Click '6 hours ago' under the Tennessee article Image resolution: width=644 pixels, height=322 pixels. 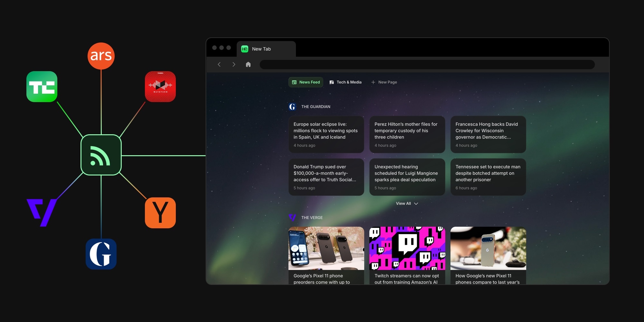pos(466,188)
